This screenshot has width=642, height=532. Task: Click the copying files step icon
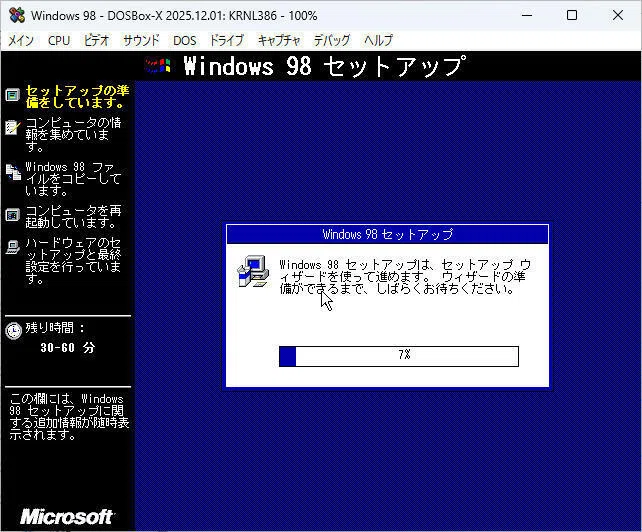pyautogui.click(x=13, y=172)
